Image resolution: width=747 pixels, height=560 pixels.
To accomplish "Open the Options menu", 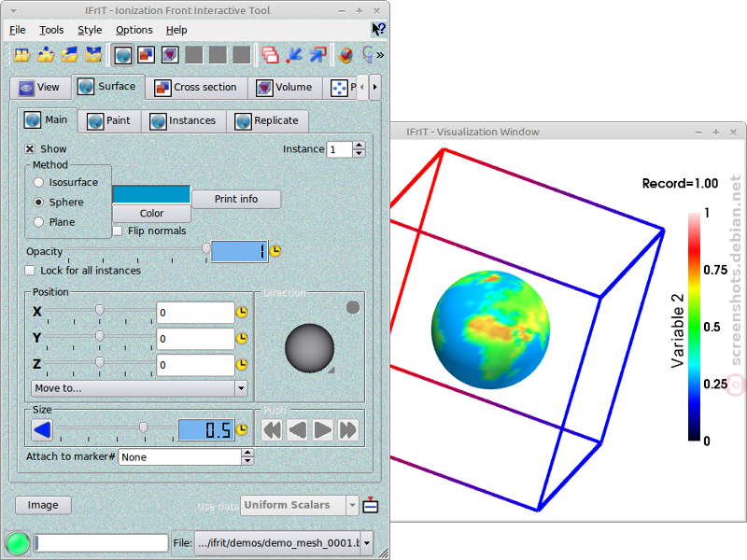I will (x=134, y=30).
